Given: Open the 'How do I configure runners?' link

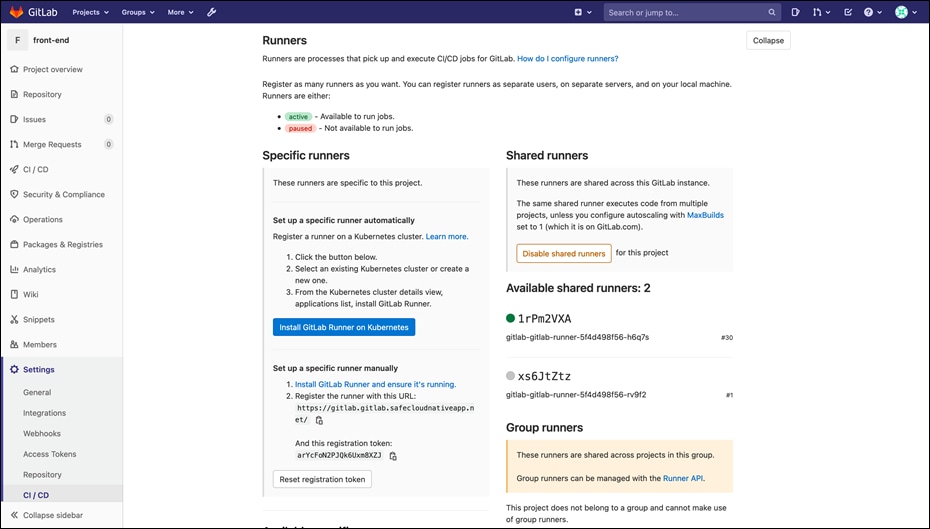Looking at the screenshot, I should (567, 59).
